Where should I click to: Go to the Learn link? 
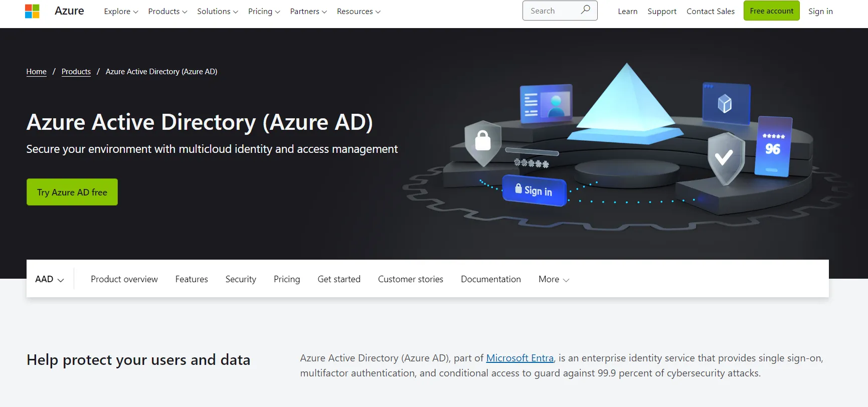628,11
